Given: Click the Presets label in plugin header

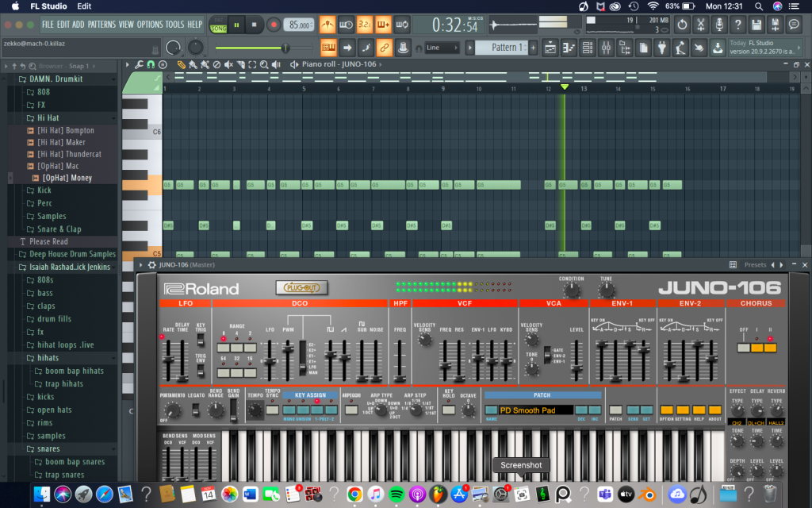Looking at the screenshot, I should coord(755,265).
